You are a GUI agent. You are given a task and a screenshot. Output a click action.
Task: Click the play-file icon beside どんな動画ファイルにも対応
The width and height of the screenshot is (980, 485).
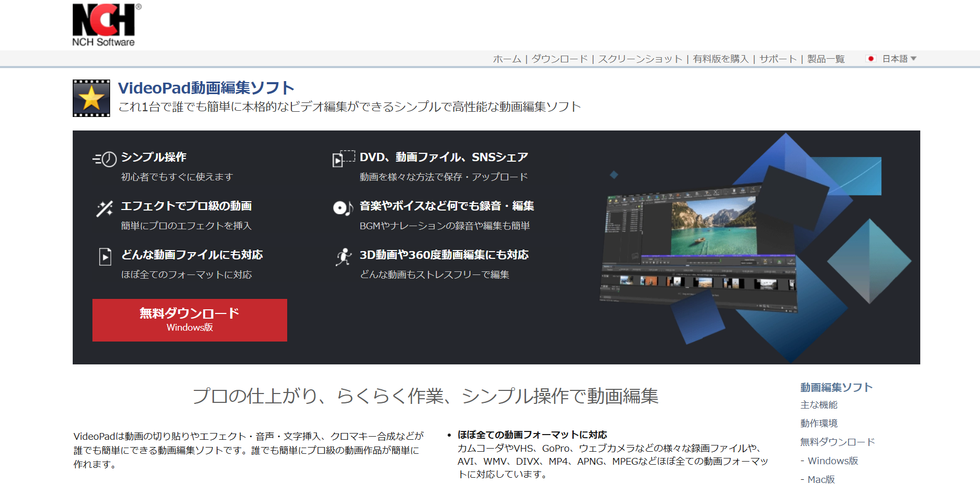tap(105, 256)
